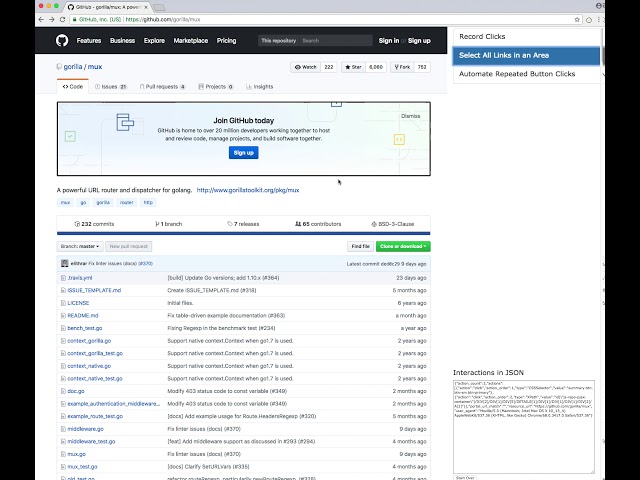640x480 pixels.
Task: View the 65 contributors link
Action: [318, 224]
